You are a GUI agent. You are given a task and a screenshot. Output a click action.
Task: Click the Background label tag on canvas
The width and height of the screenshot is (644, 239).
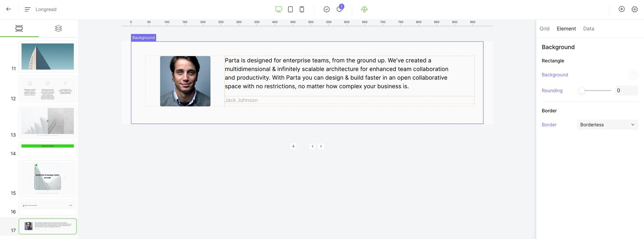[x=143, y=38]
